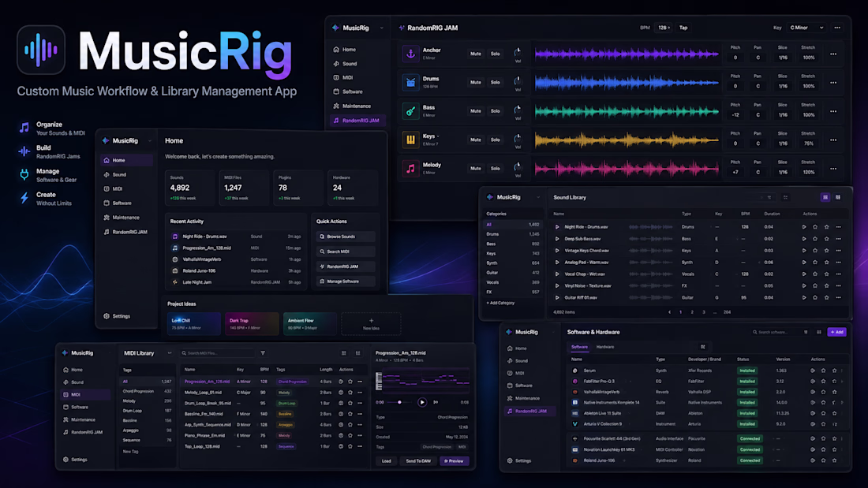
Task: Open the MIDI Library title dropdown
Action: pyautogui.click(x=170, y=353)
